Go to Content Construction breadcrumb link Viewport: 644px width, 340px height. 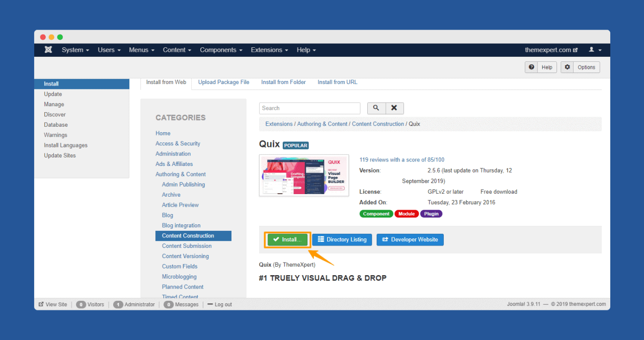(378, 124)
